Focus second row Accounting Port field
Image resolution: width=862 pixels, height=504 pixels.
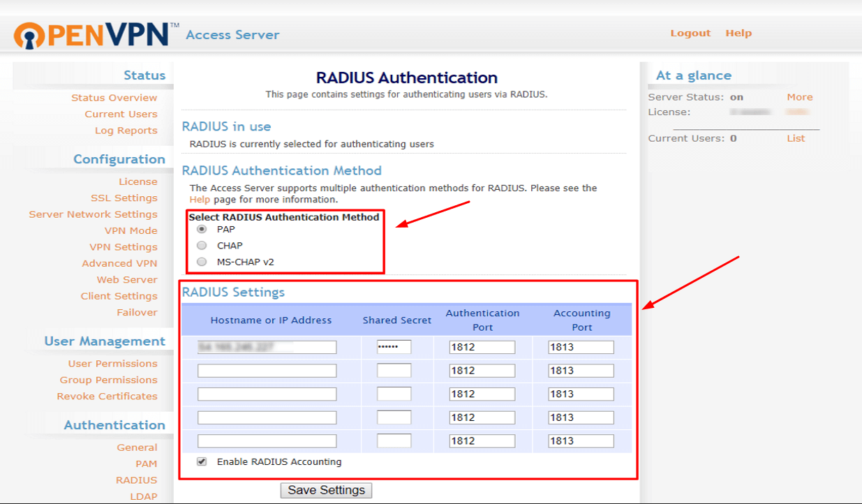[581, 371]
